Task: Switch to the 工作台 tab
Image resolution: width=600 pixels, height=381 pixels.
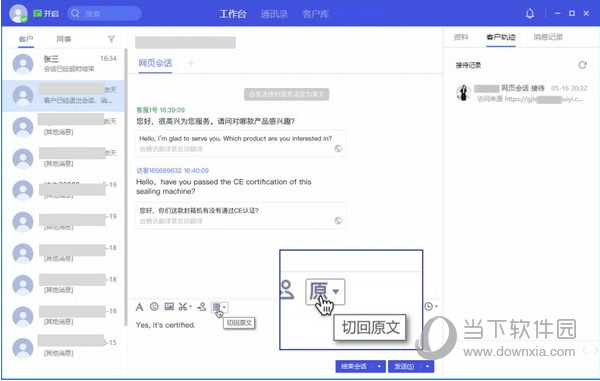Action: [233, 14]
